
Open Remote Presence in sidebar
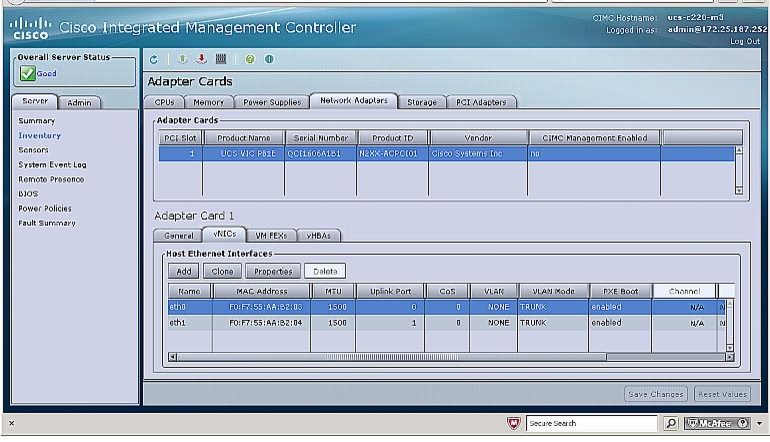tap(51, 179)
